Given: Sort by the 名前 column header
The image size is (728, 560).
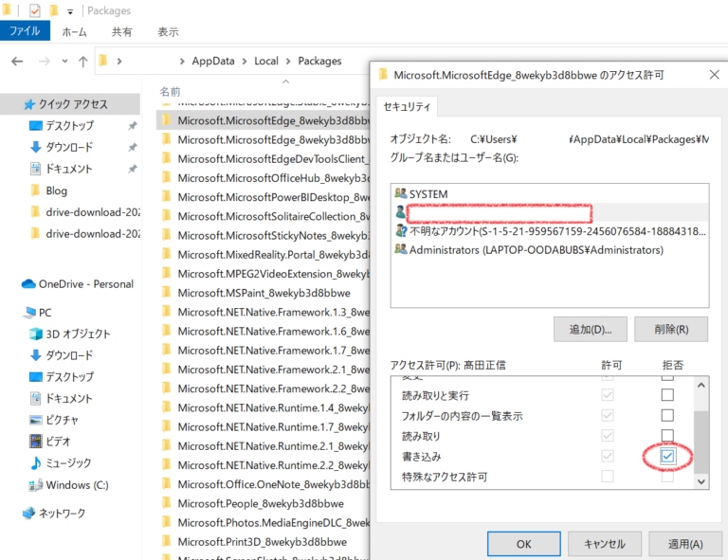Looking at the screenshot, I should click(x=170, y=91).
